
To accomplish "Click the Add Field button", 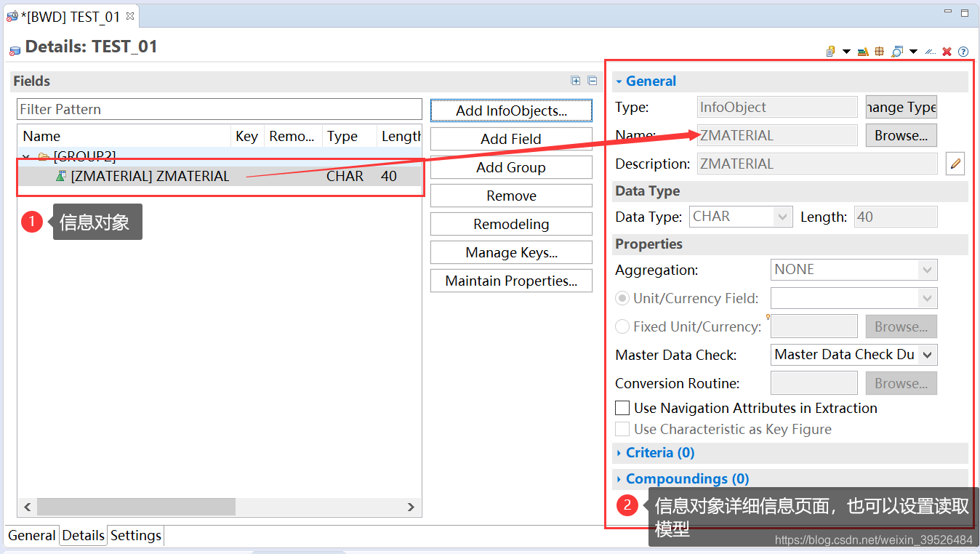I will [511, 139].
